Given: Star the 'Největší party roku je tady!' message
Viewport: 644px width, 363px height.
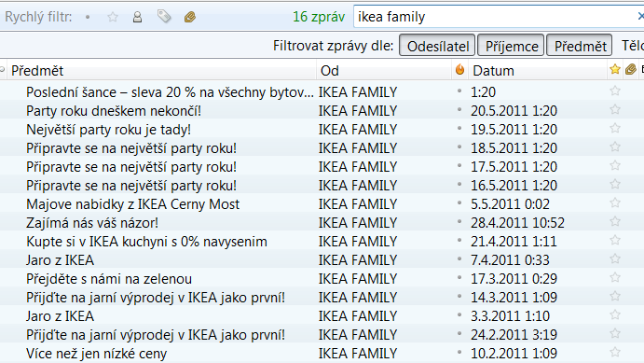Looking at the screenshot, I should [x=615, y=128].
